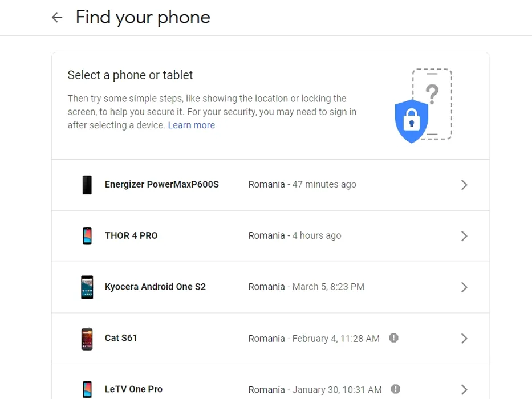
Task: Click the Kyocera Android One S2 thumbnail
Action: click(87, 287)
